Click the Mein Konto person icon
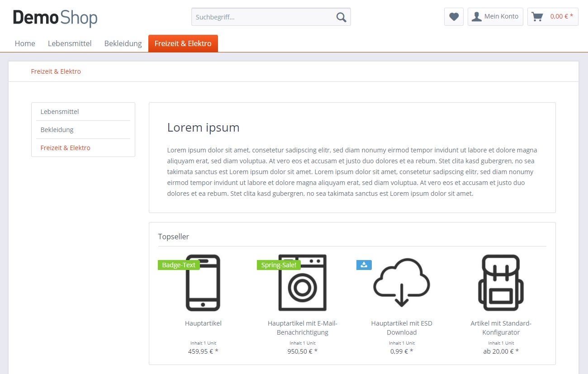This screenshot has width=588, height=374. tap(477, 17)
